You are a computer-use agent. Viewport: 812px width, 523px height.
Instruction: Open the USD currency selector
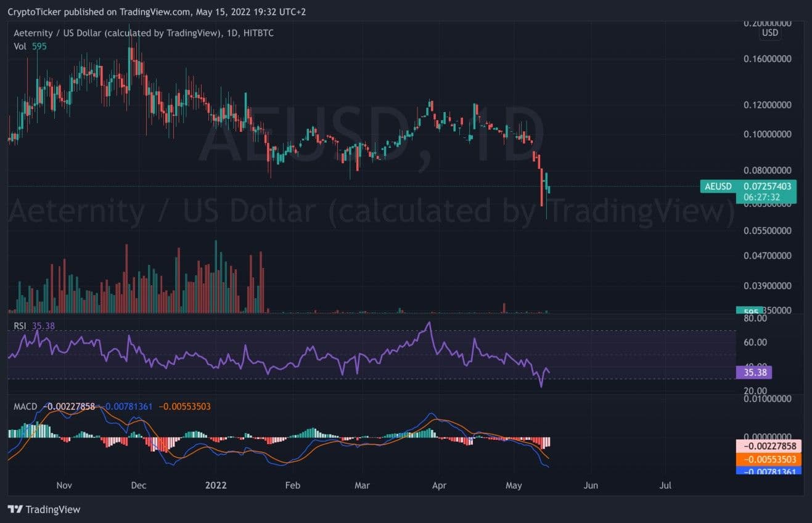(x=770, y=33)
